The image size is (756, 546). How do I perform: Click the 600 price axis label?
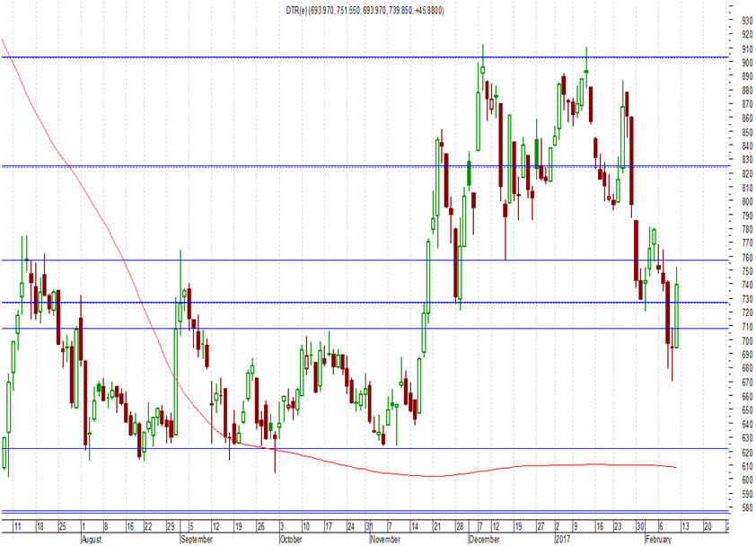click(747, 480)
